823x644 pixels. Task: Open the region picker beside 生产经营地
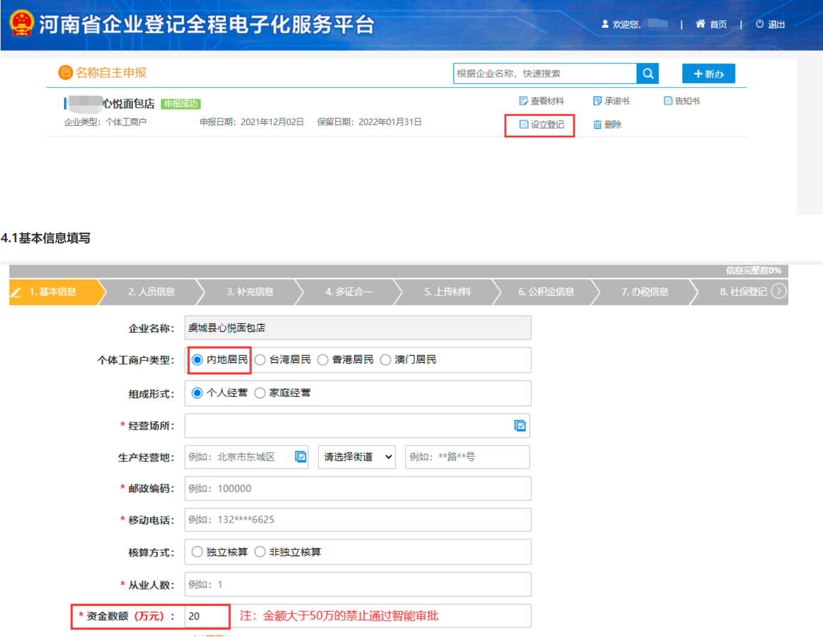300,456
